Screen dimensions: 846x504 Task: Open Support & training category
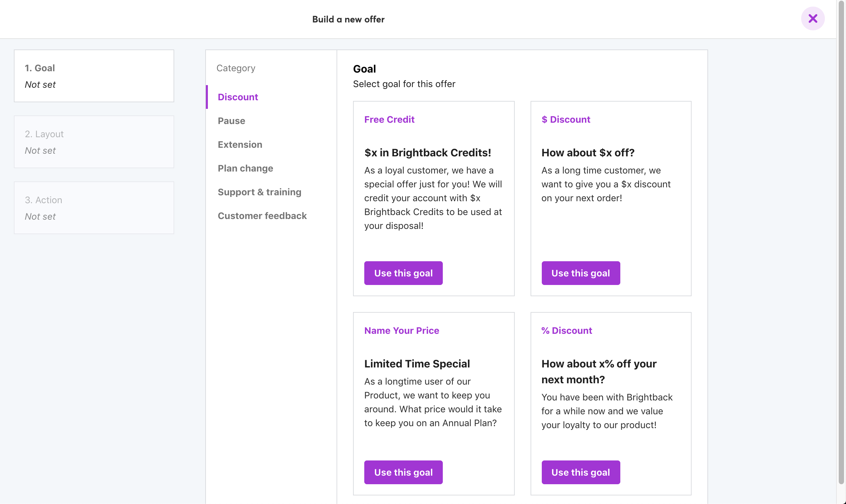point(259,192)
